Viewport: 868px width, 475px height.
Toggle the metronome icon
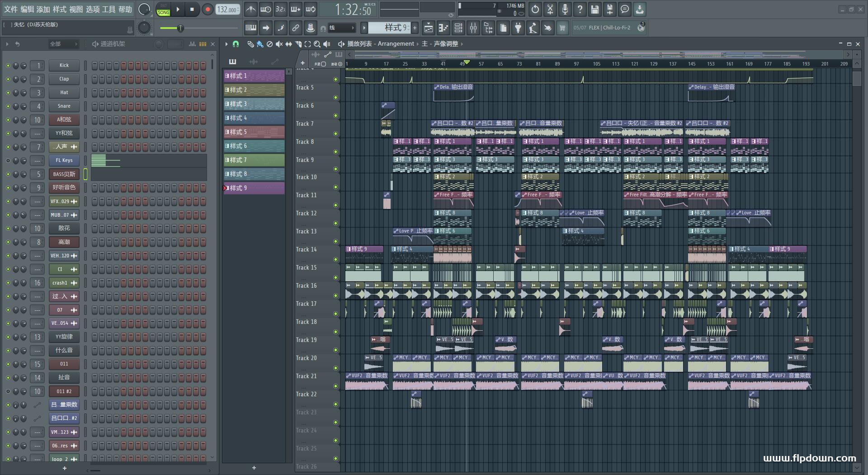(x=251, y=9)
